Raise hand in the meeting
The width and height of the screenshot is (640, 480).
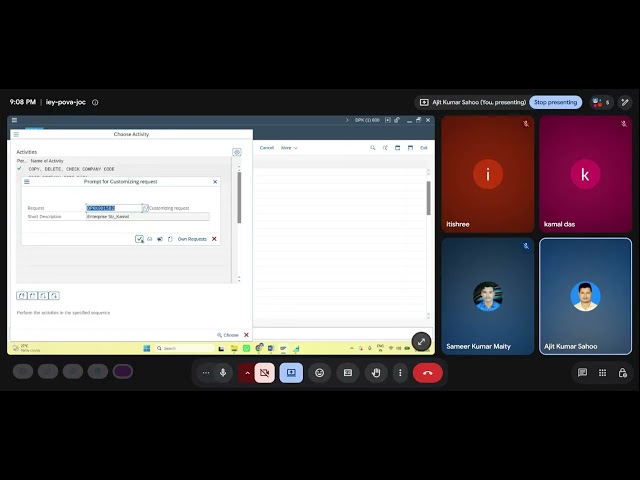point(376,373)
